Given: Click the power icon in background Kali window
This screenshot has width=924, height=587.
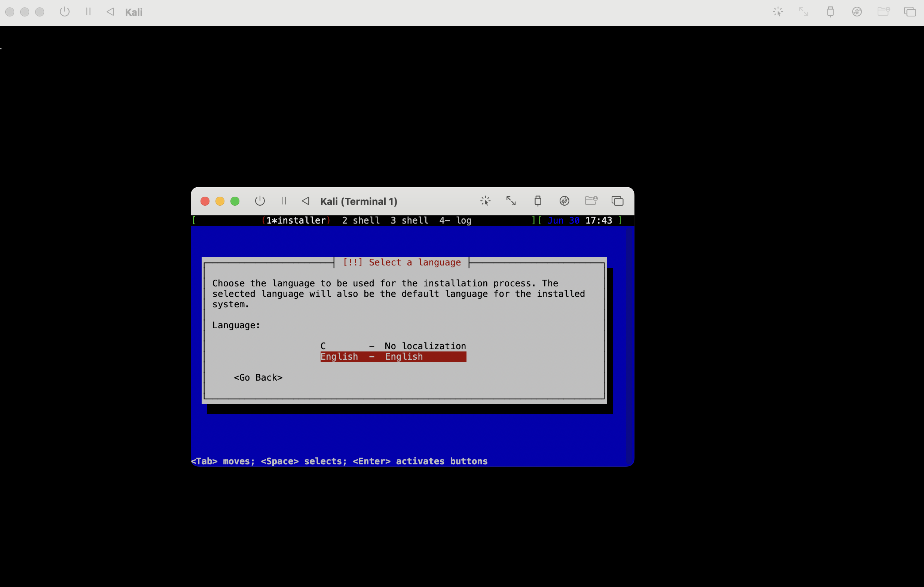Looking at the screenshot, I should 65,12.
